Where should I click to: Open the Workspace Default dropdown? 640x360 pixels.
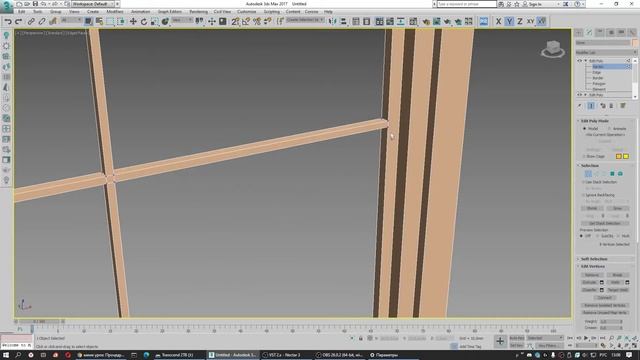[x=93, y=4]
